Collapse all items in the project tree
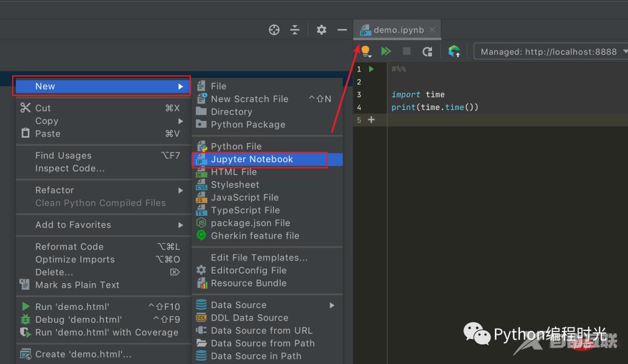Screen dimensions: 628x364 pyautogui.click(x=295, y=29)
